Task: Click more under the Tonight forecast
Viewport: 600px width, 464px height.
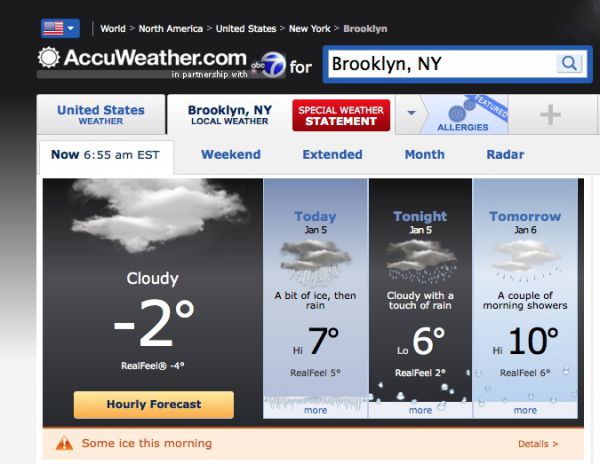Action: 420,410
